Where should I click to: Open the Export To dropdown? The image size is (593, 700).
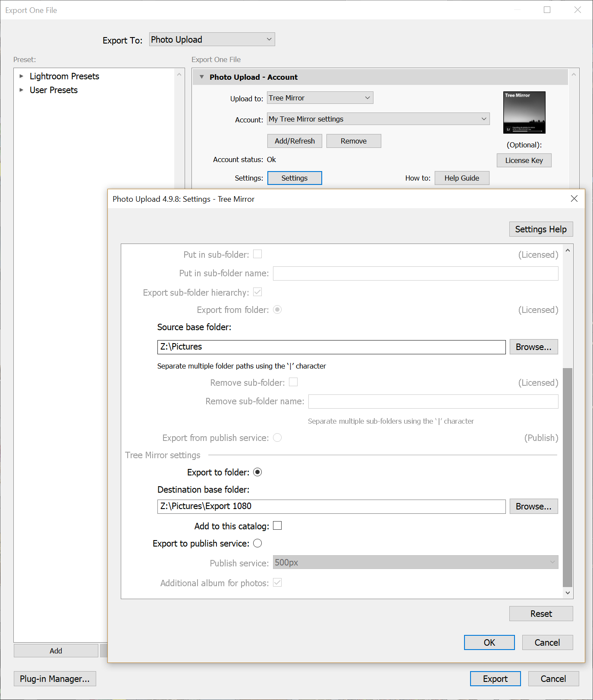[212, 40]
